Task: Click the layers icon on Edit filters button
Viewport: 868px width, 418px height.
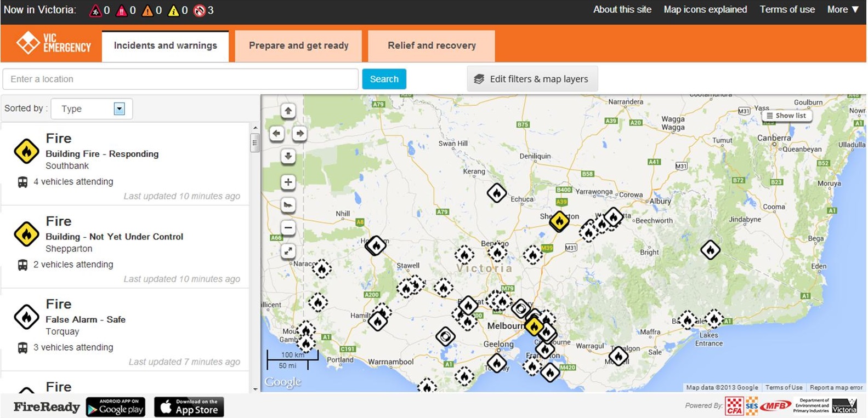Action: (479, 79)
